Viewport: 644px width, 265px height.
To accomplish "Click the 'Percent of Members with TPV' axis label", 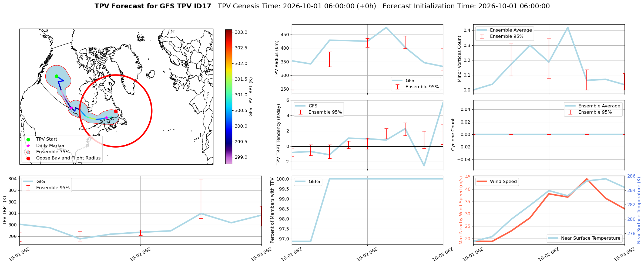I will 272,210.
